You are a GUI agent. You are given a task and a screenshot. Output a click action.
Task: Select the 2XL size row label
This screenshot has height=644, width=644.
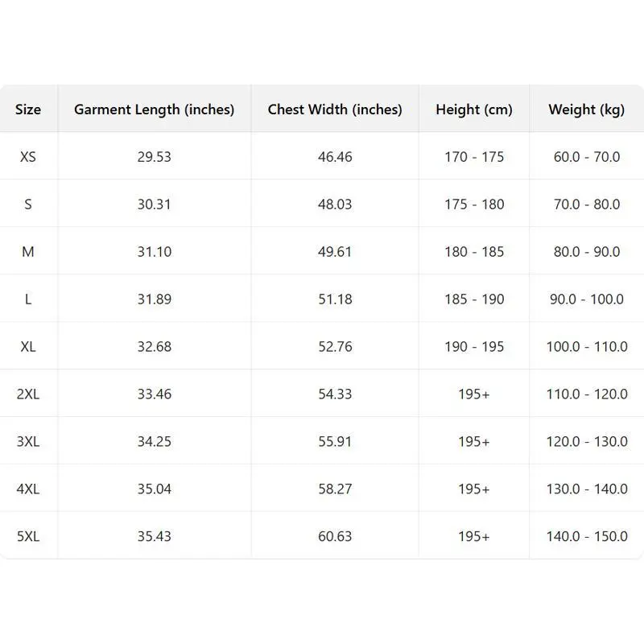pyautogui.click(x=28, y=394)
